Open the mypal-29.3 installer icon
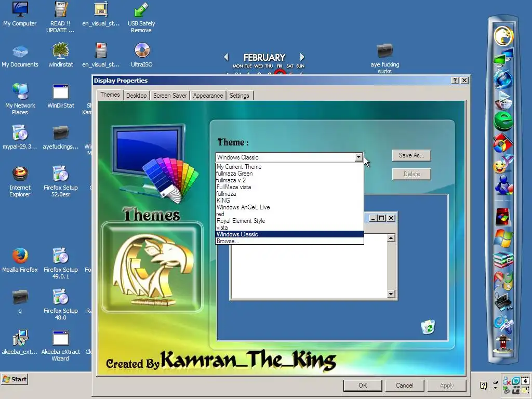The height and width of the screenshot is (399, 532). coord(20,137)
